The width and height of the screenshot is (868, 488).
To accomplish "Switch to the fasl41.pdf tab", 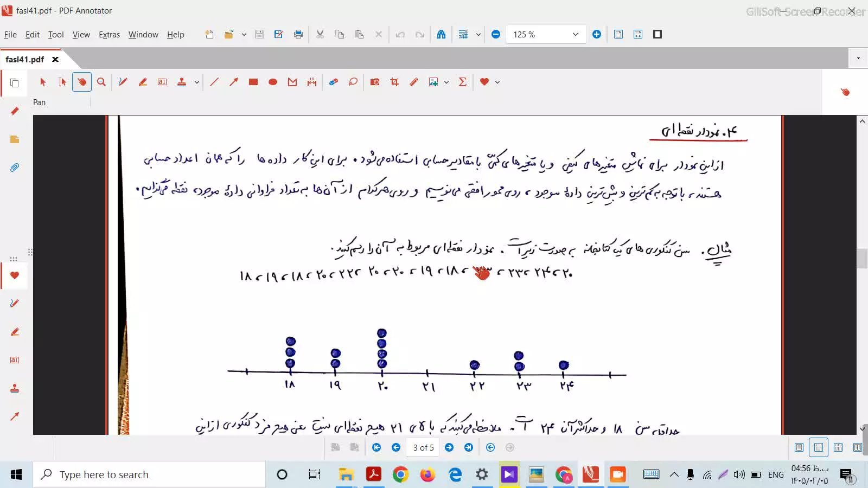I will coord(25,59).
